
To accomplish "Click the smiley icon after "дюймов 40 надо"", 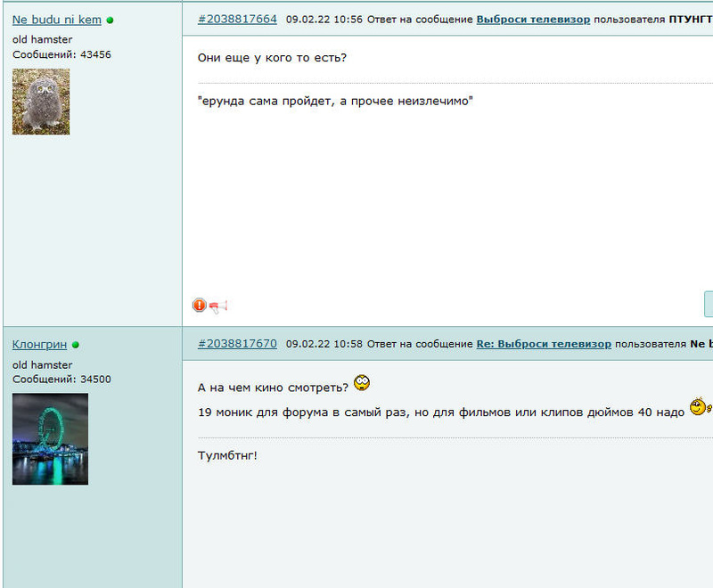I will (x=701, y=406).
